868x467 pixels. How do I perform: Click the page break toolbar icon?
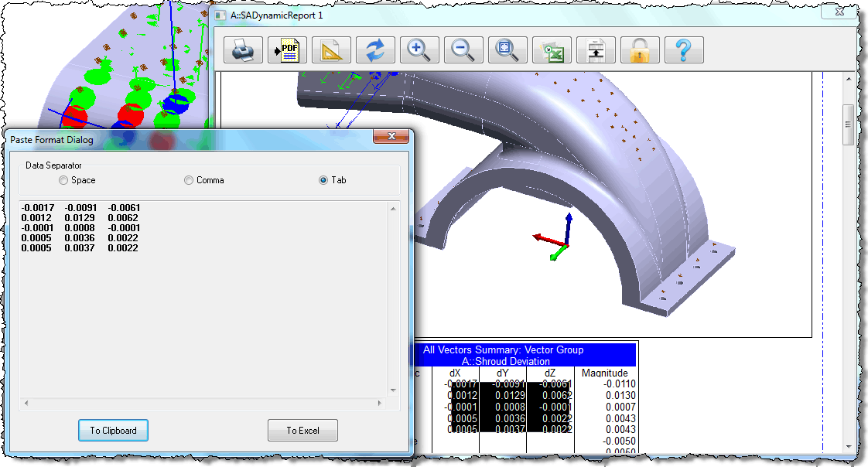596,49
